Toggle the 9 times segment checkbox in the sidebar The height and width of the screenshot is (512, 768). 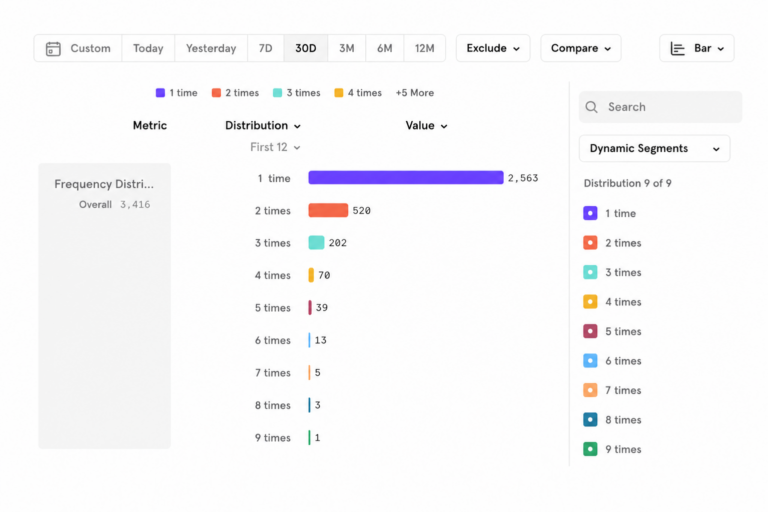[x=590, y=449]
